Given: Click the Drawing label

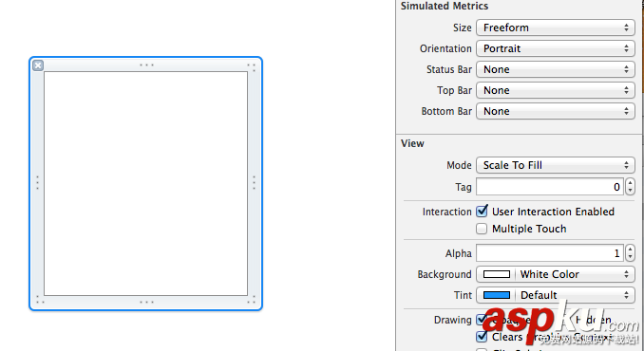Looking at the screenshot, I should click(x=453, y=320).
